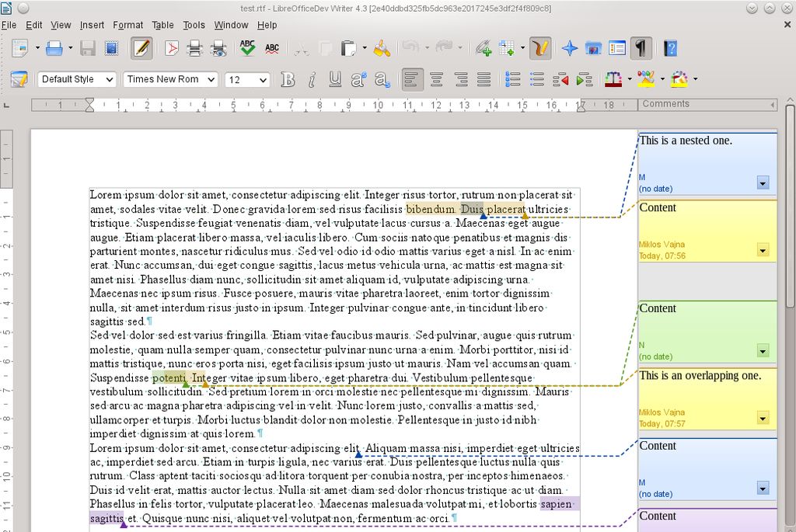Toggle Numbering list on
Screen dimensions: 796x532
[x=513, y=80]
